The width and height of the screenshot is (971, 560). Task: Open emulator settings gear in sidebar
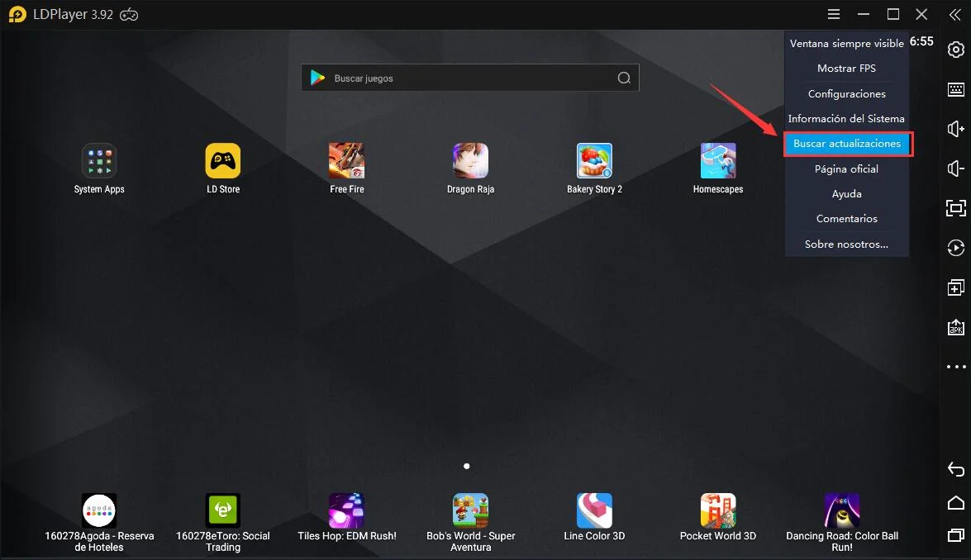955,50
